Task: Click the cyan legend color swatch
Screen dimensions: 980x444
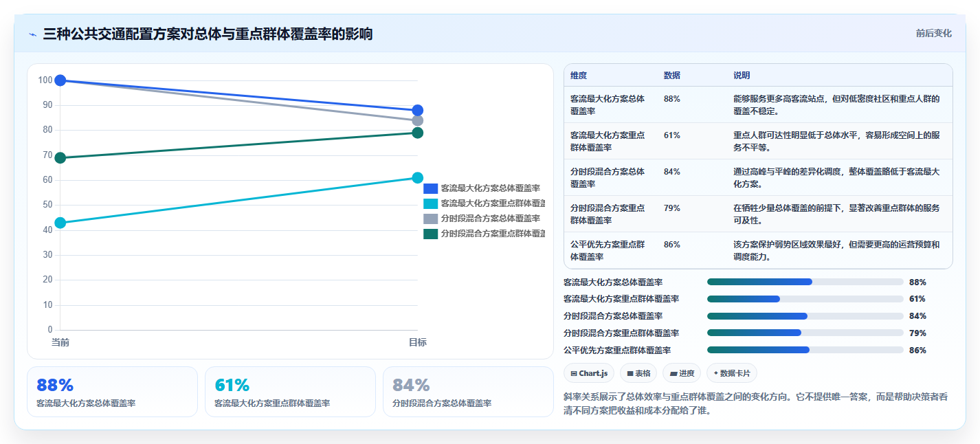Action: coord(430,203)
